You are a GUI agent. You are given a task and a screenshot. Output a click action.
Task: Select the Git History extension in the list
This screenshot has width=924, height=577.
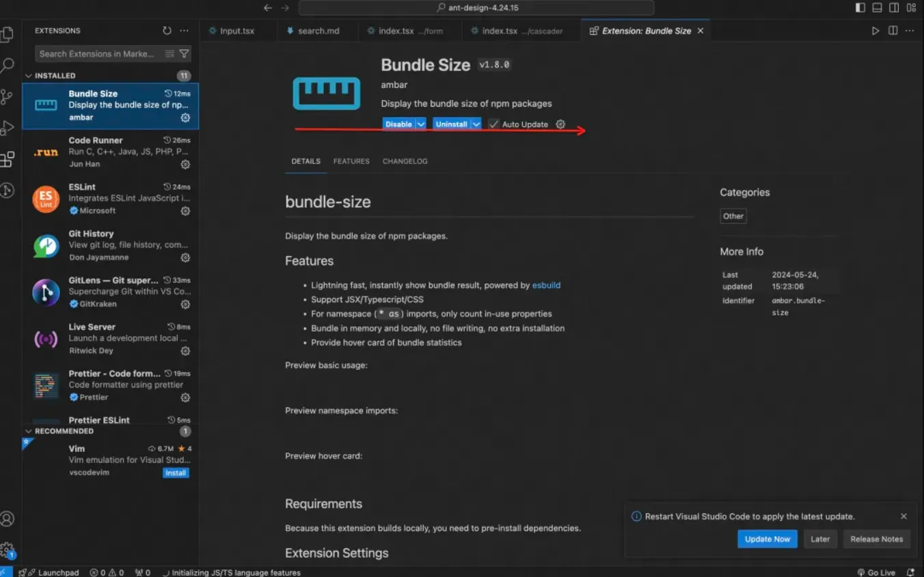[x=111, y=245]
